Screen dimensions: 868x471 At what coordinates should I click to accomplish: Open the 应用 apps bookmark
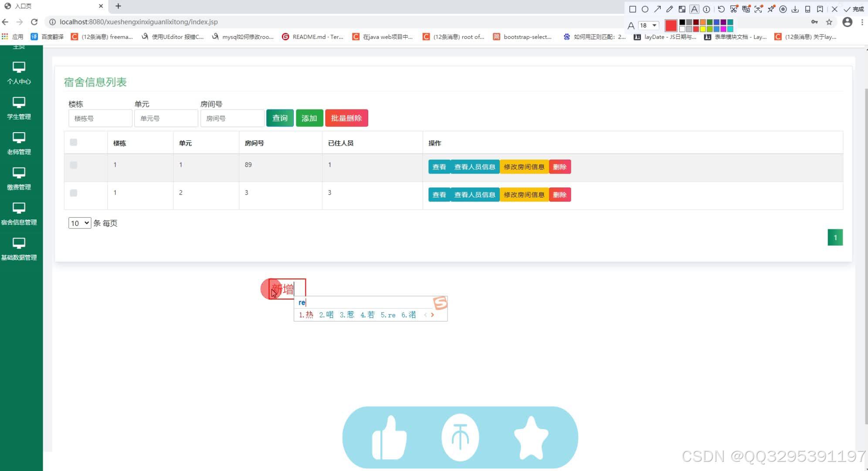click(13, 37)
